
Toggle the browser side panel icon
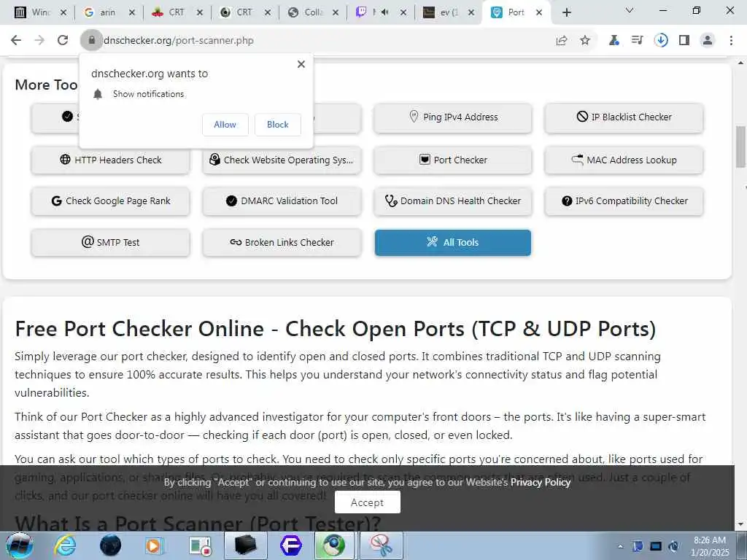[x=684, y=41]
